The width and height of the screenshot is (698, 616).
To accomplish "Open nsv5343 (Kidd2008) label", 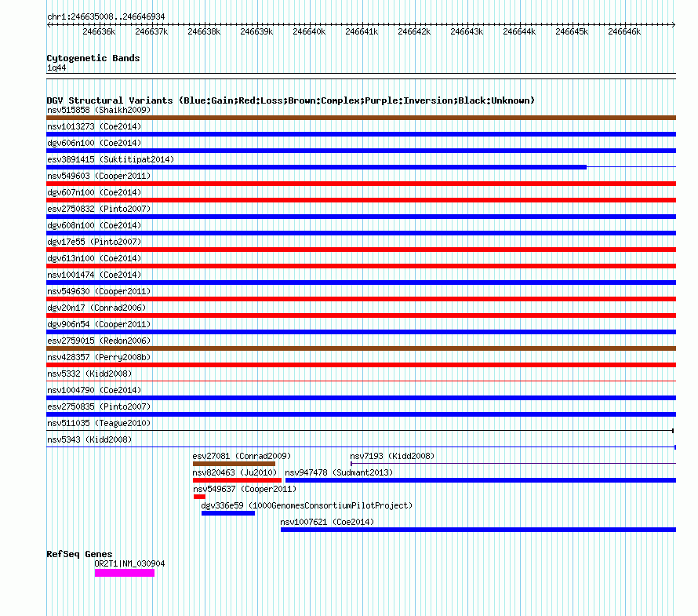I will (x=89, y=439).
